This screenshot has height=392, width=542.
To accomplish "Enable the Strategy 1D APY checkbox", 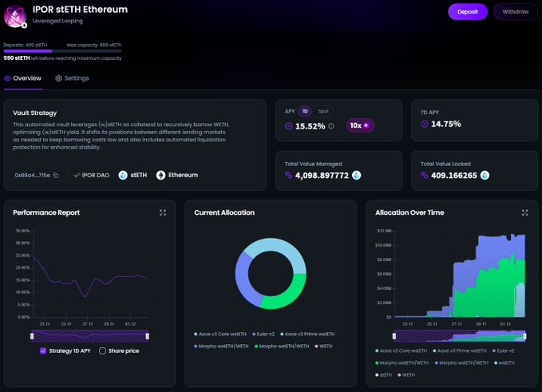I will 43,350.
